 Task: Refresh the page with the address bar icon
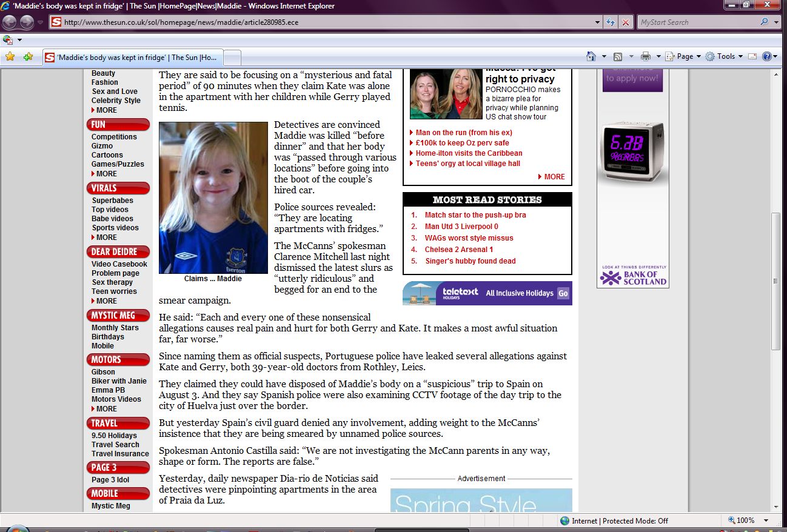(611, 22)
